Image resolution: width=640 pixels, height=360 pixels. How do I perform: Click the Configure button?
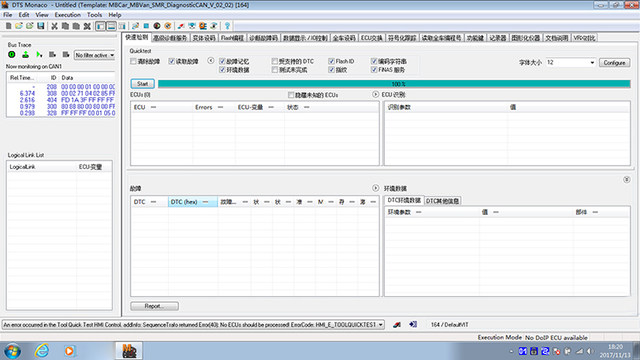tap(614, 63)
